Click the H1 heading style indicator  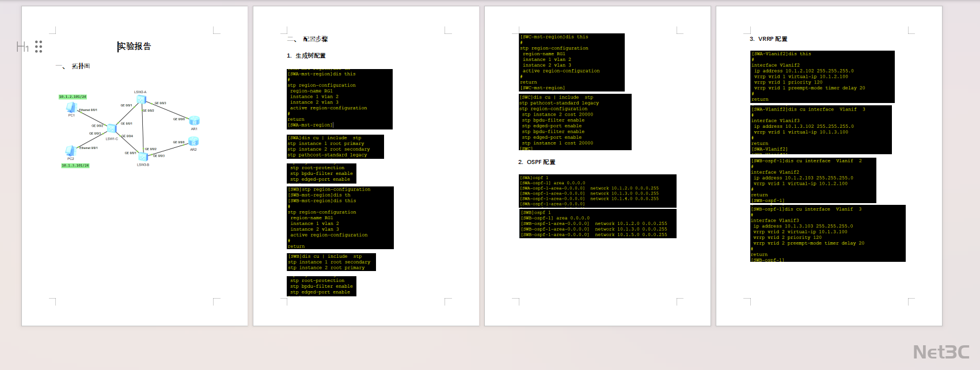coord(22,47)
